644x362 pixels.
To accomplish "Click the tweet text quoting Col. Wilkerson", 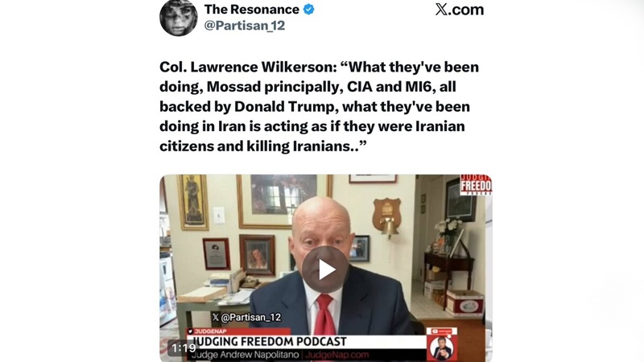I will pyautogui.click(x=319, y=106).
